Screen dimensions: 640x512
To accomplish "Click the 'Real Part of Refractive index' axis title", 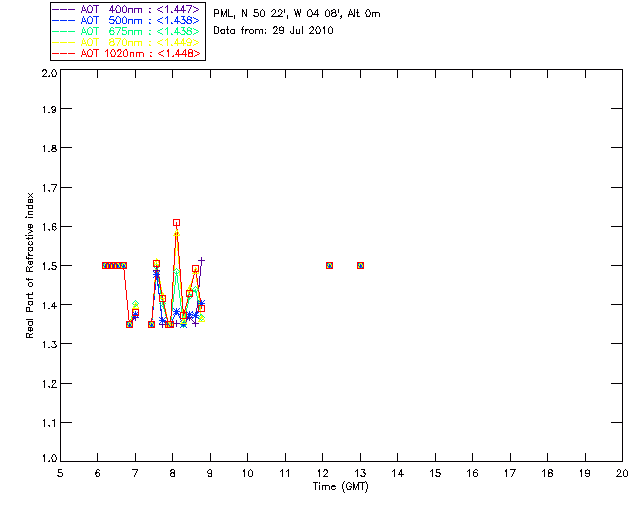I will tap(30, 265).
